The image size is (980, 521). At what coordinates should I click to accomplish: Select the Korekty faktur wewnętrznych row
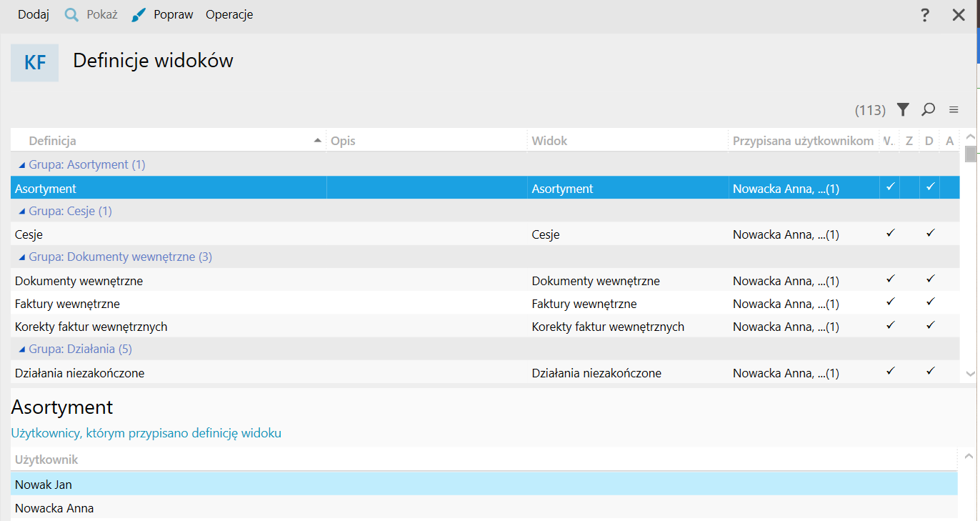coord(91,327)
